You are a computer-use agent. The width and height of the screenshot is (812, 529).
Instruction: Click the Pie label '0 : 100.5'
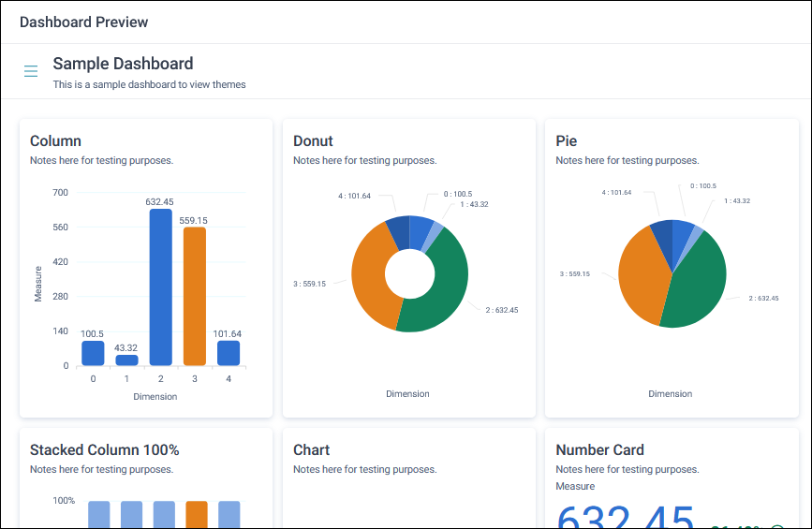(703, 185)
